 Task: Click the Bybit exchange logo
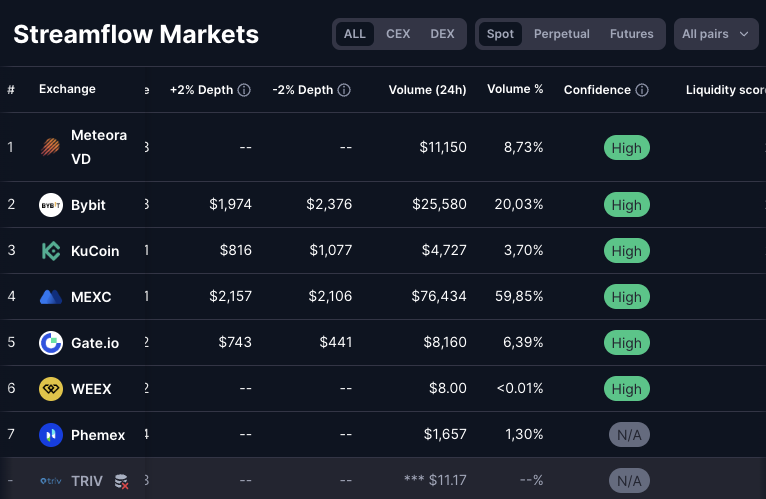51,205
